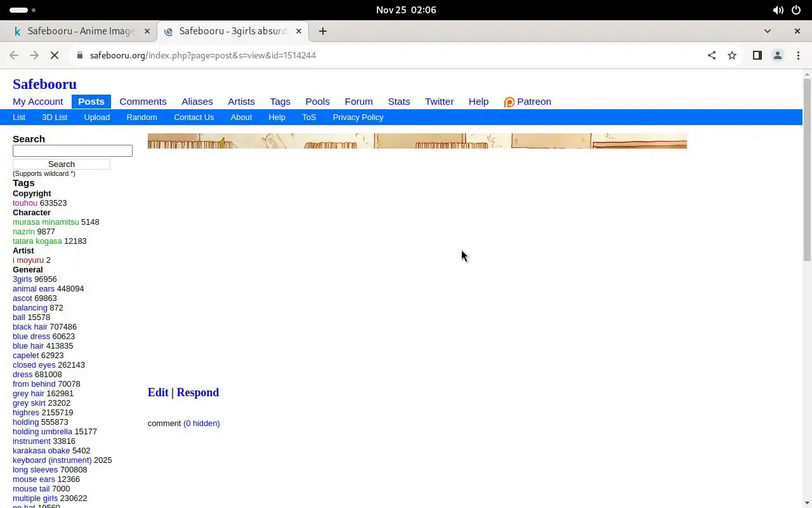Image resolution: width=812 pixels, height=508 pixels.
Task: Open the Activities overview
Action: pyautogui.click(x=22, y=10)
